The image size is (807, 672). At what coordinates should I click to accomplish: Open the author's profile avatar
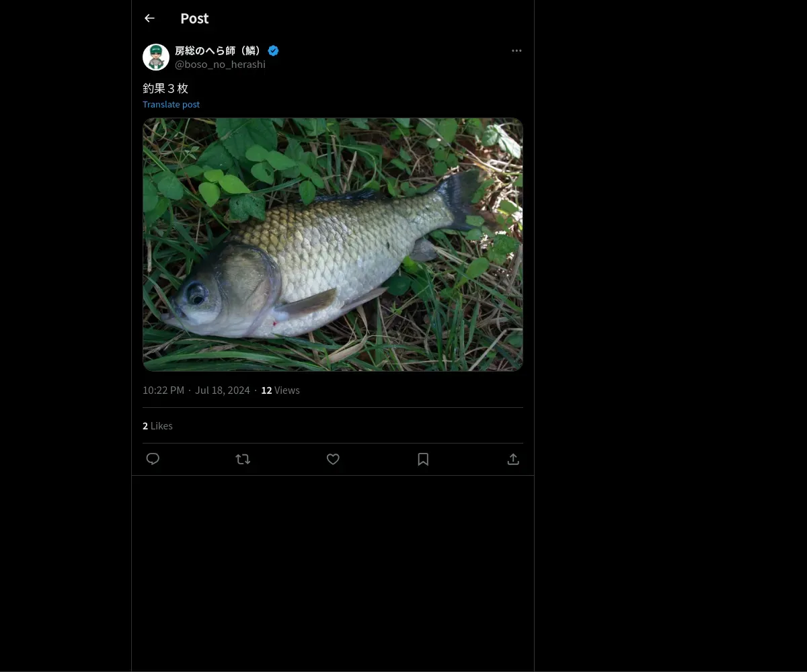(156, 57)
